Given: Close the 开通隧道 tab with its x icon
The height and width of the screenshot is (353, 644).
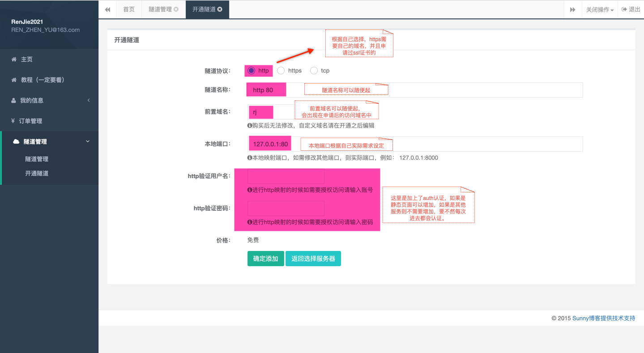Looking at the screenshot, I should point(220,9).
